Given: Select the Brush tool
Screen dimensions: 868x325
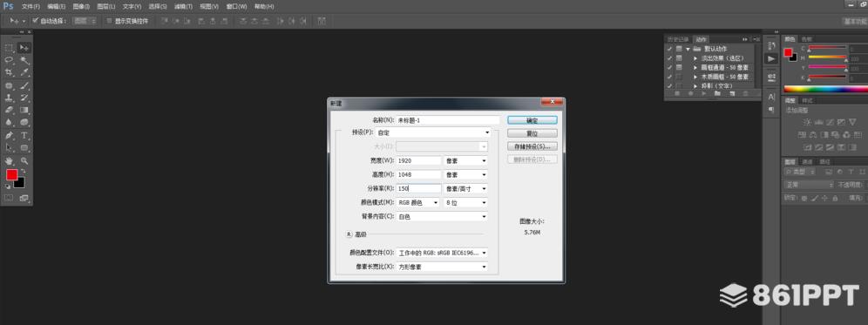Looking at the screenshot, I should 24,85.
